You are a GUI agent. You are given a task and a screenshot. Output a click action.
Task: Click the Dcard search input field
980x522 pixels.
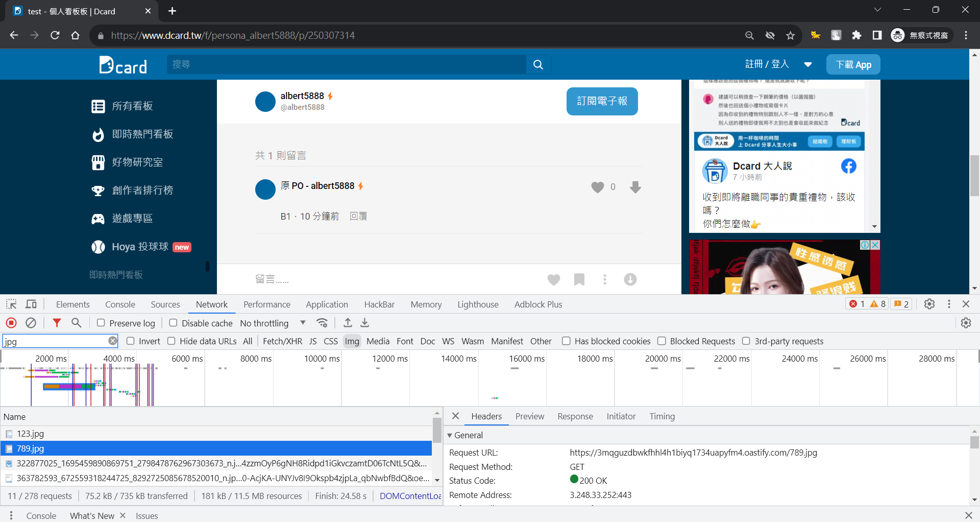click(x=347, y=64)
